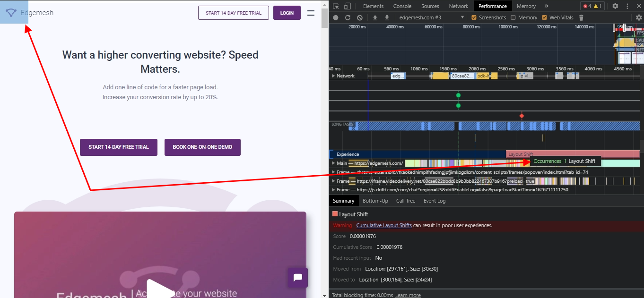Click the LOGIN button
This screenshot has width=644, height=298.
287,13
